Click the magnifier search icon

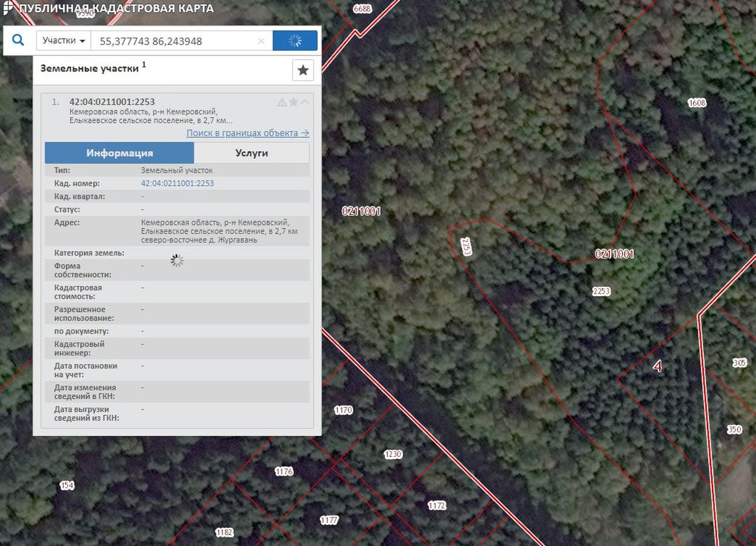point(18,40)
